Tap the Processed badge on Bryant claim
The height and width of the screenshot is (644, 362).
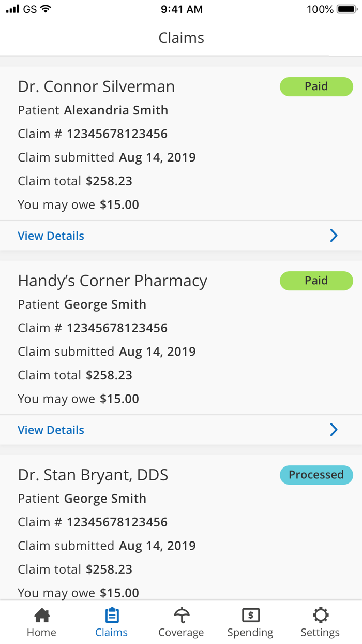click(316, 475)
